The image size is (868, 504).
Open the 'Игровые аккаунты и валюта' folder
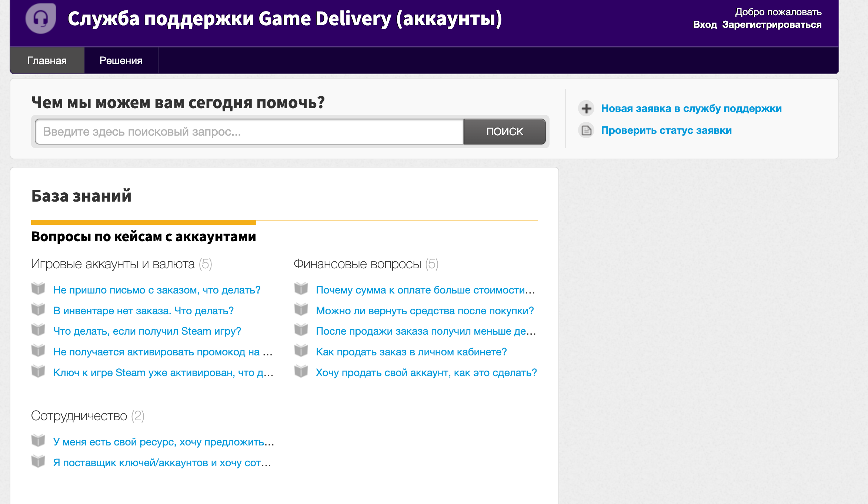click(113, 264)
